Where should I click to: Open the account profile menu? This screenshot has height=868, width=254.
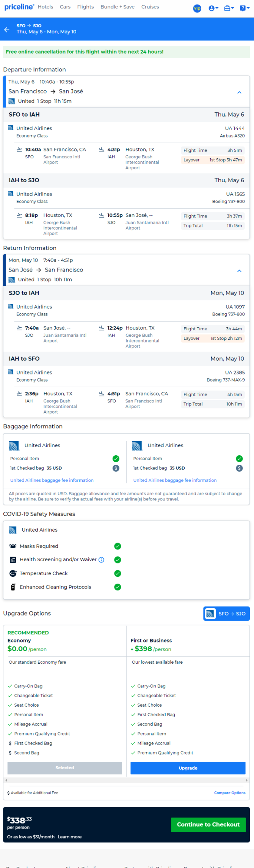coord(213,8)
